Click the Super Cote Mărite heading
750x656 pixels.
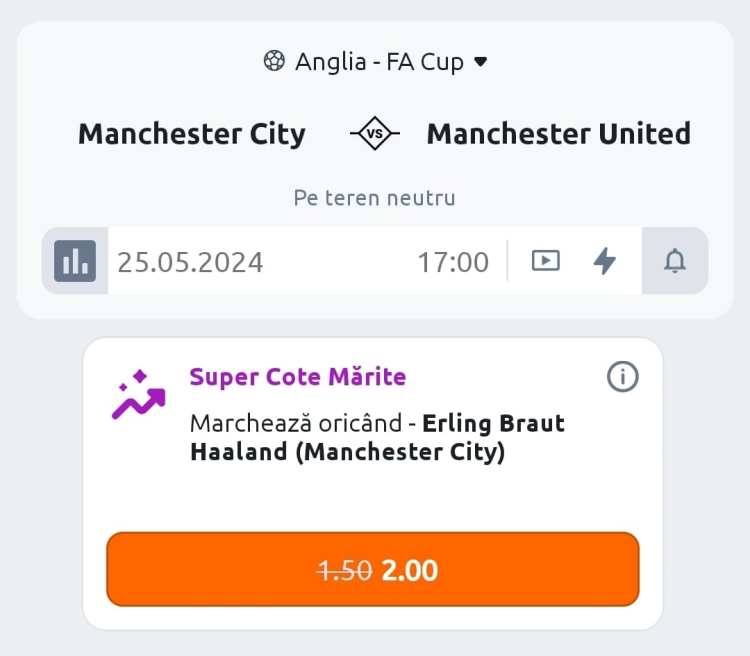(298, 377)
